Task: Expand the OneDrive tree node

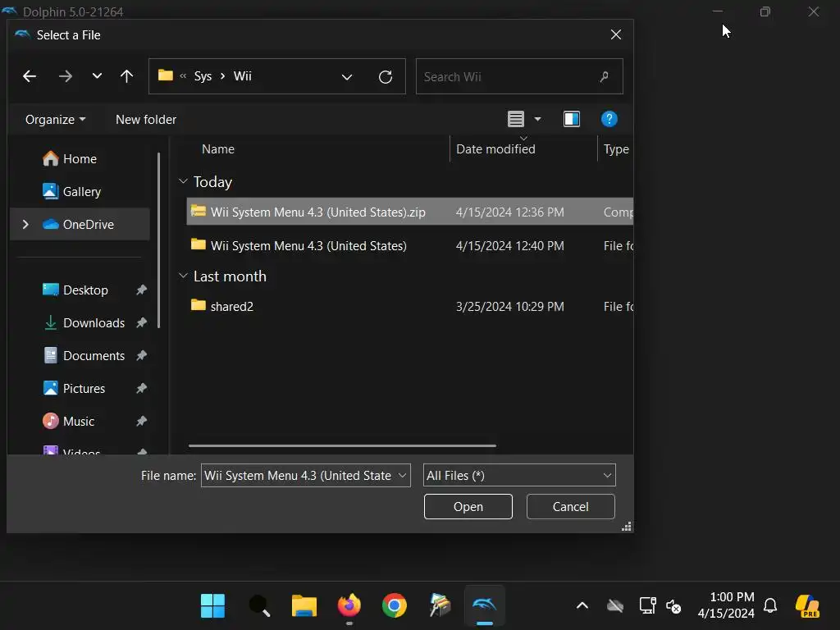Action: pyautogui.click(x=25, y=225)
